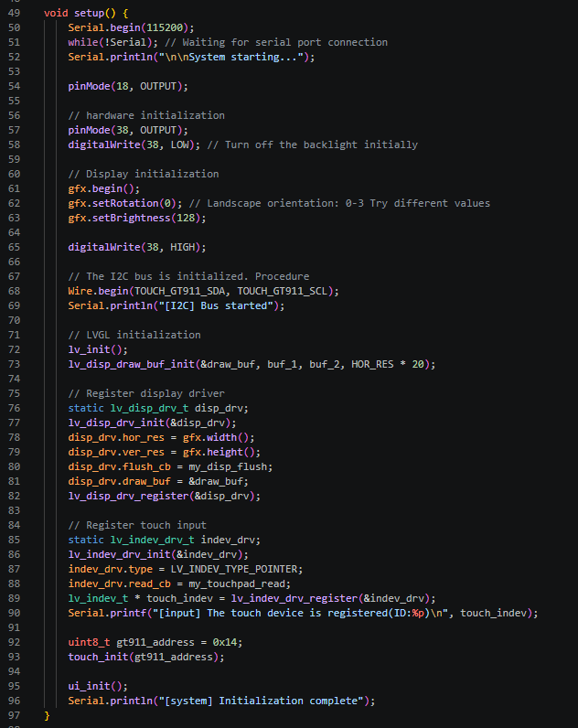Click 'digitalWrite(38, HIGH);' line
This screenshot has width=578, height=728.
pos(137,247)
